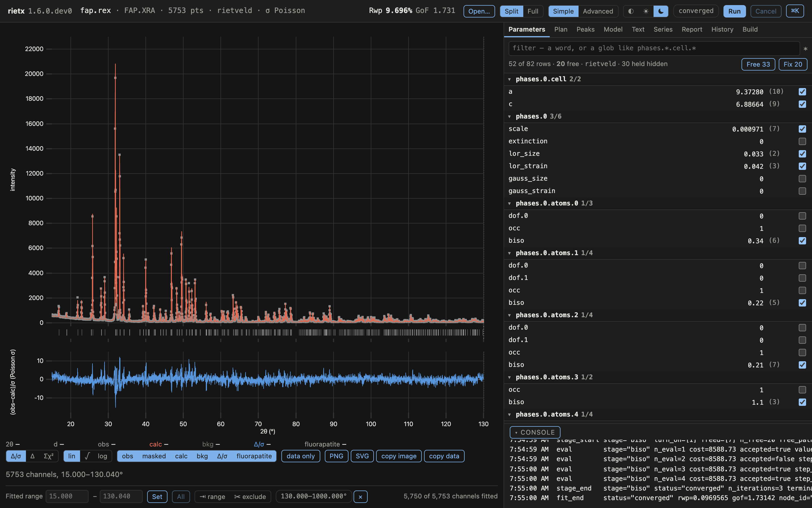Collapse the phases.0.cell group

(509, 79)
